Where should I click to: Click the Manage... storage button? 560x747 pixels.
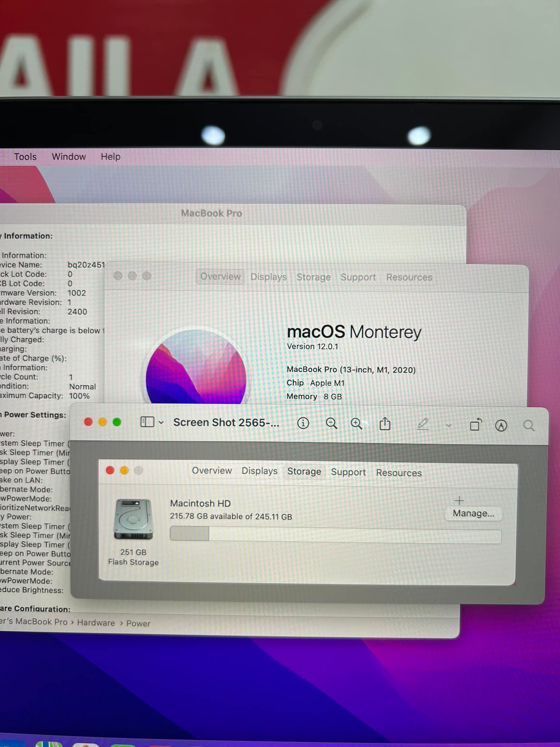tap(473, 514)
